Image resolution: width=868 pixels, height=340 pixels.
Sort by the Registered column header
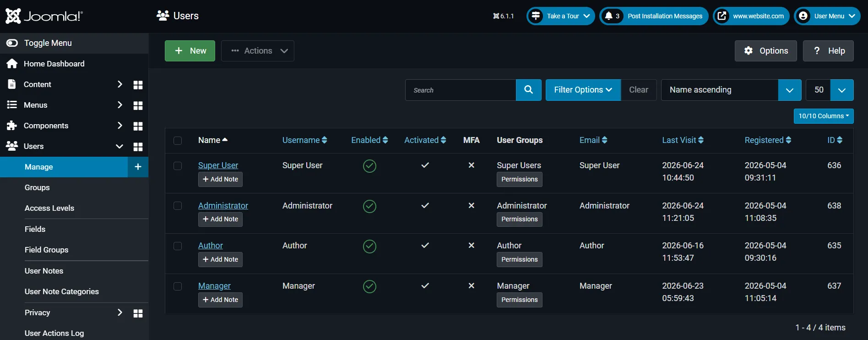768,140
